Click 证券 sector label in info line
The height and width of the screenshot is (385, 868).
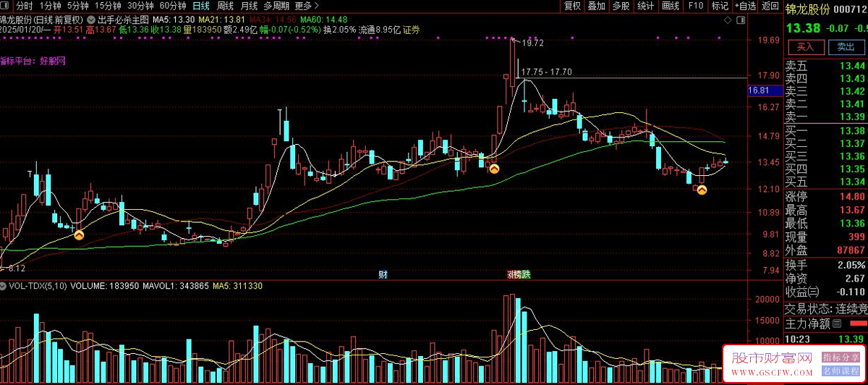[x=412, y=30]
